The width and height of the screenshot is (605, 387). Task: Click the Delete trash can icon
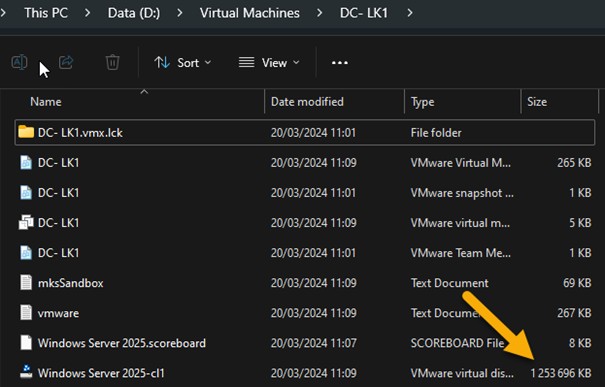(x=112, y=62)
